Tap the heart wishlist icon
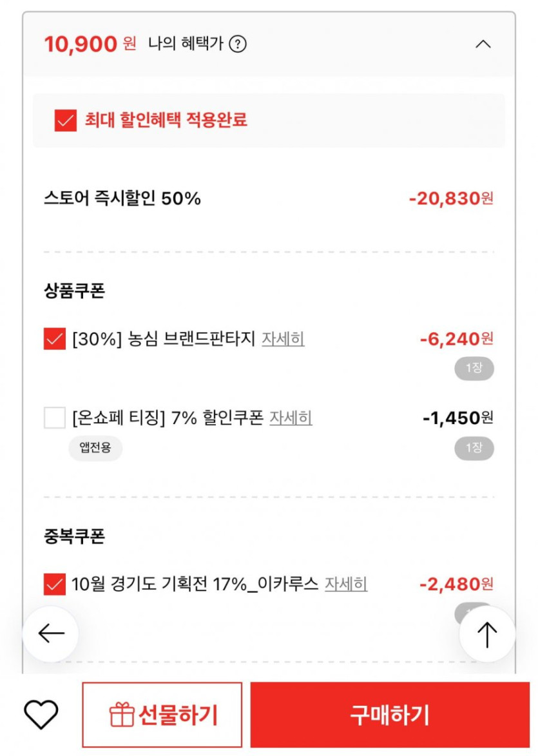538x756 pixels. pyautogui.click(x=41, y=714)
